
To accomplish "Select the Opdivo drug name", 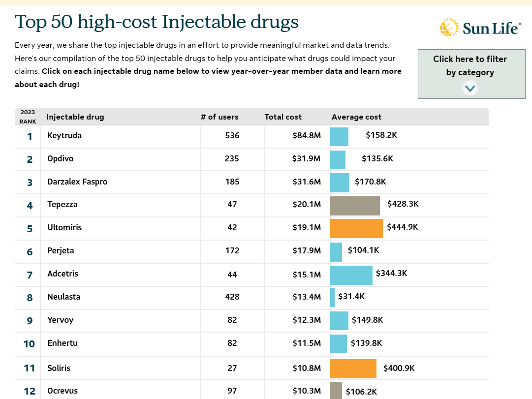I will click(61, 158).
